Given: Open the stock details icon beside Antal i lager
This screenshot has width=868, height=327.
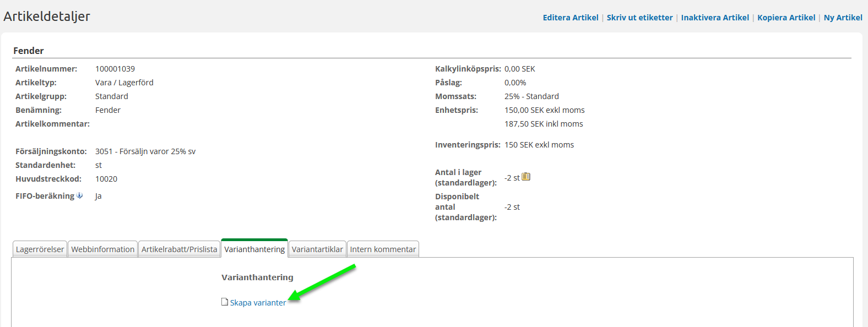Looking at the screenshot, I should tap(526, 177).
